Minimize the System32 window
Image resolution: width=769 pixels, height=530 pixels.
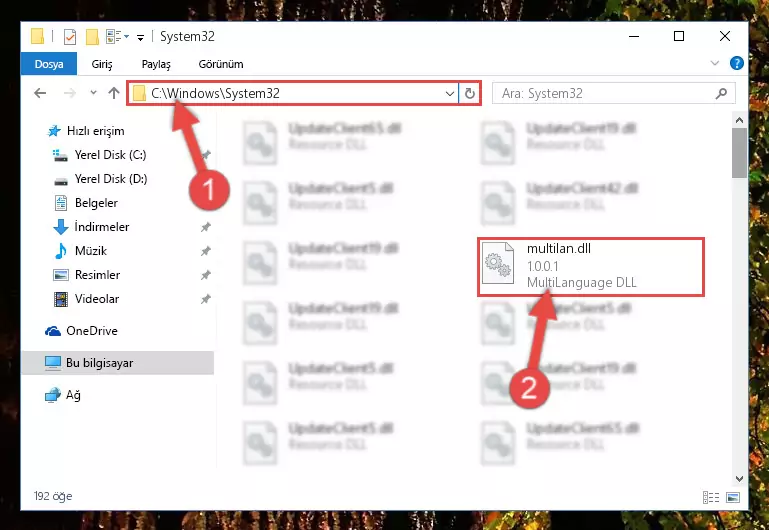pos(634,36)
